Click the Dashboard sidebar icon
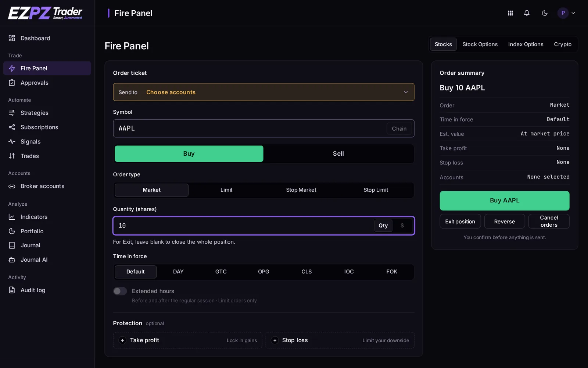 12,38
